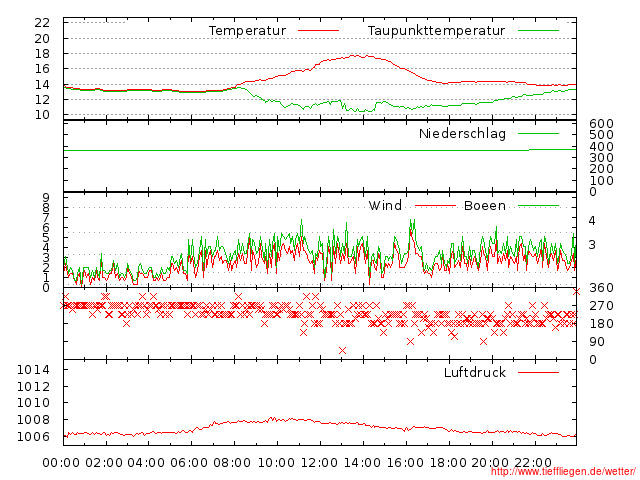
Task: Click the 180 wind direction label
Action: 601,324
